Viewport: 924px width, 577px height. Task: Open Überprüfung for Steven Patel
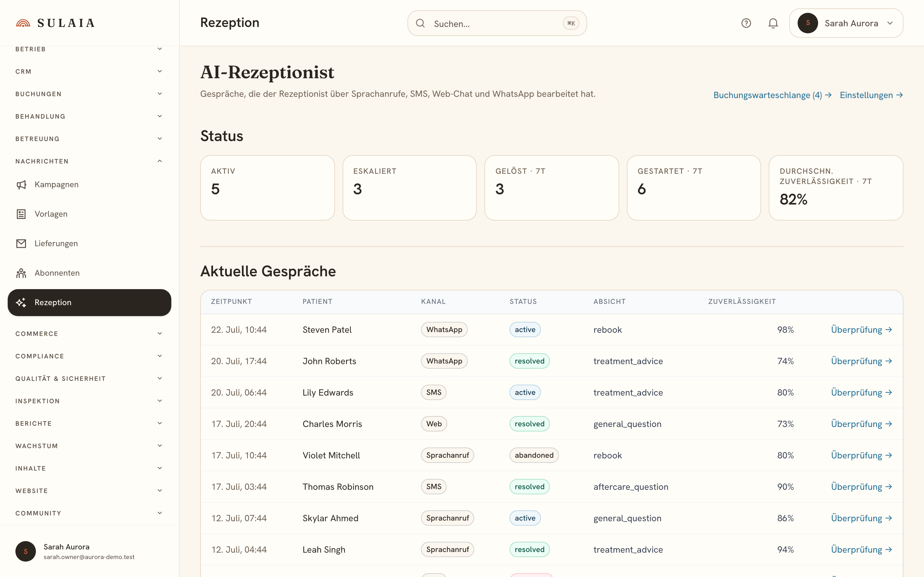(861, 330)
